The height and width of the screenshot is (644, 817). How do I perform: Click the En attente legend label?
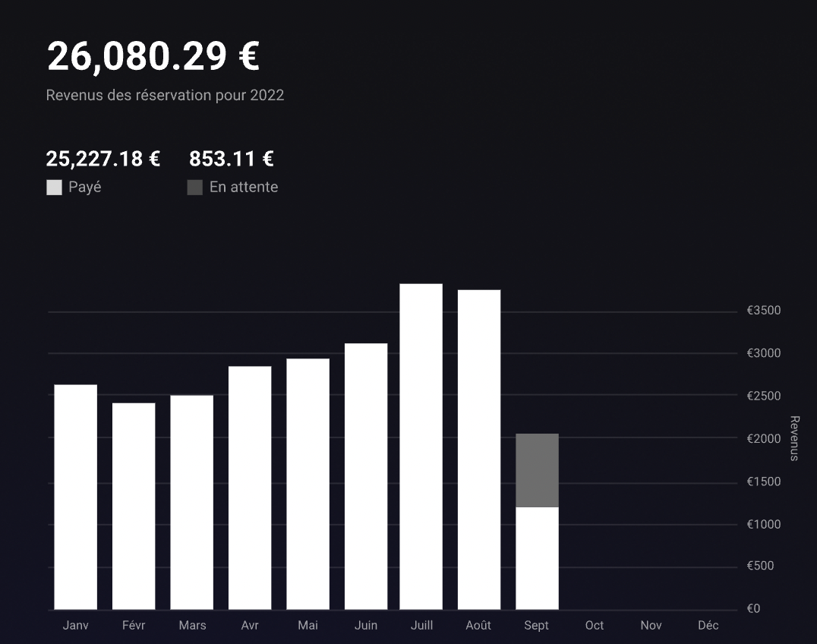(x=244, y=187)
